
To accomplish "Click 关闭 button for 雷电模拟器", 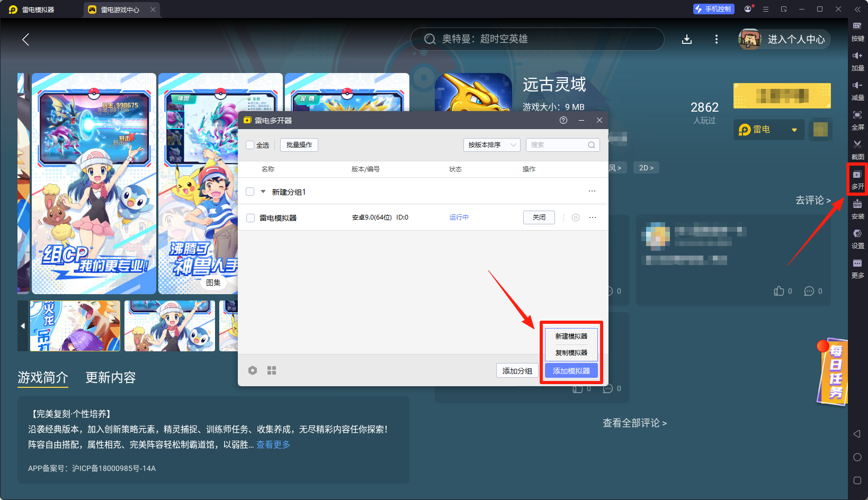I will tap(539, 217).
